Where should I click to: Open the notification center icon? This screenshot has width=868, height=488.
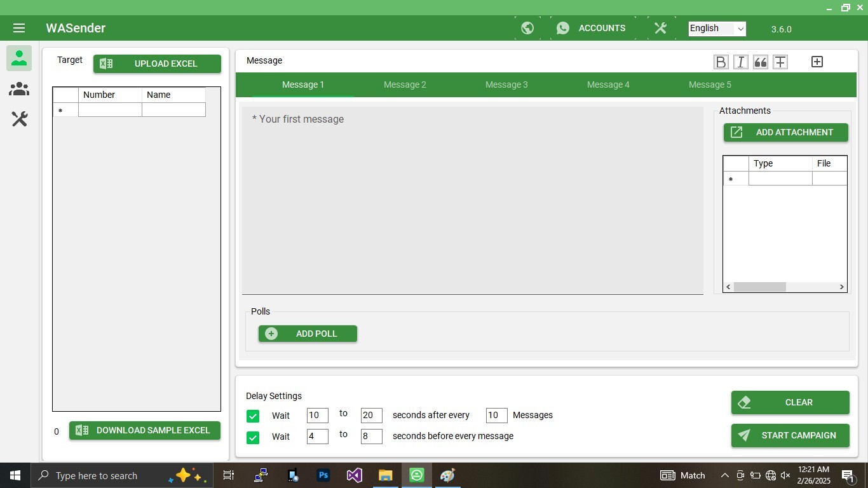(848, 475)
